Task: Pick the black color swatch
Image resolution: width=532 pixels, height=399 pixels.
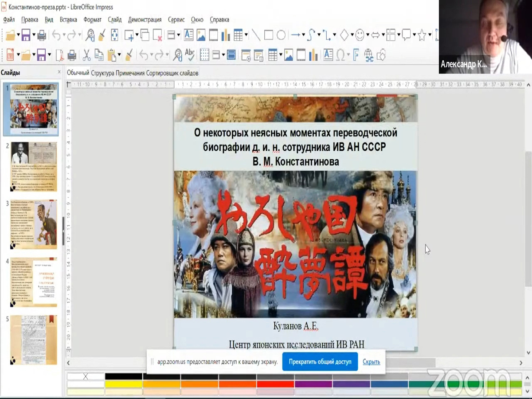Action: point(124,377)
